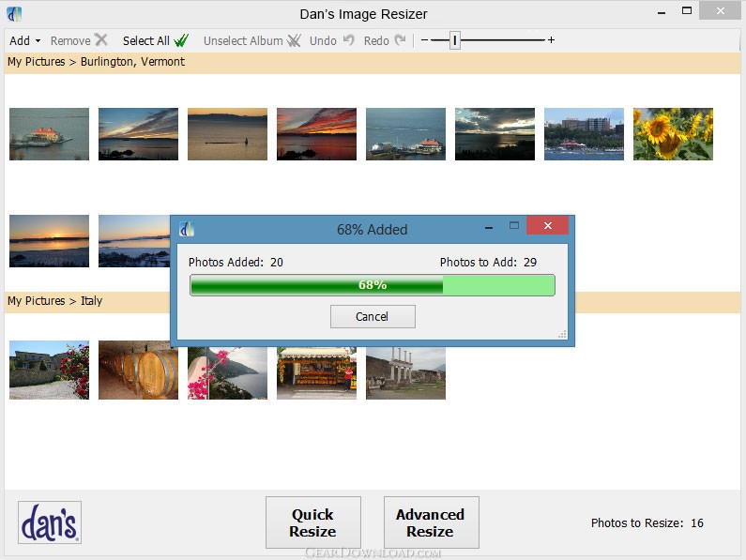Cancel the photo adding progress

373,316
